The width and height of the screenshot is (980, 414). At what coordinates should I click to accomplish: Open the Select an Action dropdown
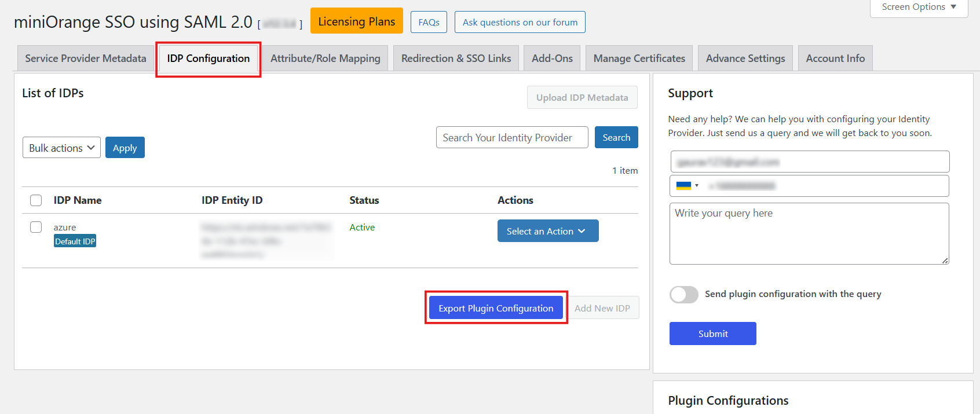tap(548, 231)
